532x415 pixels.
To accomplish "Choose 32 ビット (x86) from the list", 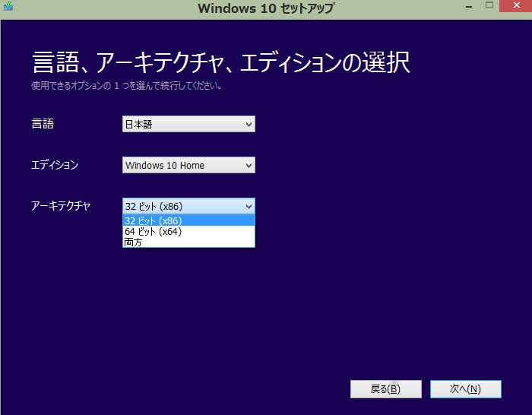I will tap(188, 220).
